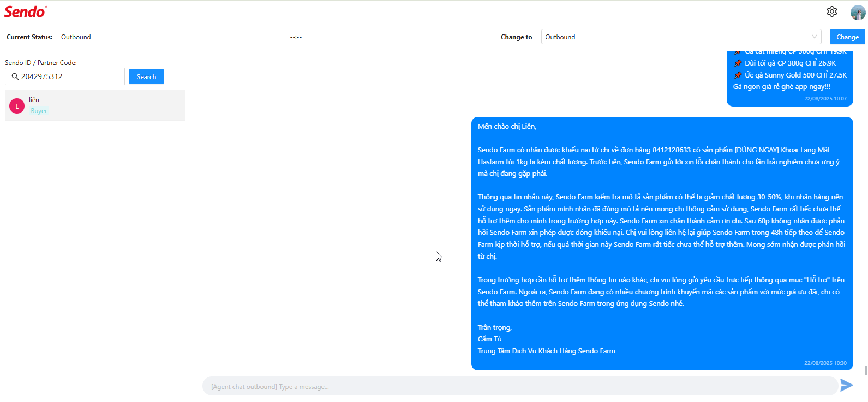This screenshot has height=402, width=868.
Task: Click the pink L avatar of liên
Action: (x=17, y=106)
